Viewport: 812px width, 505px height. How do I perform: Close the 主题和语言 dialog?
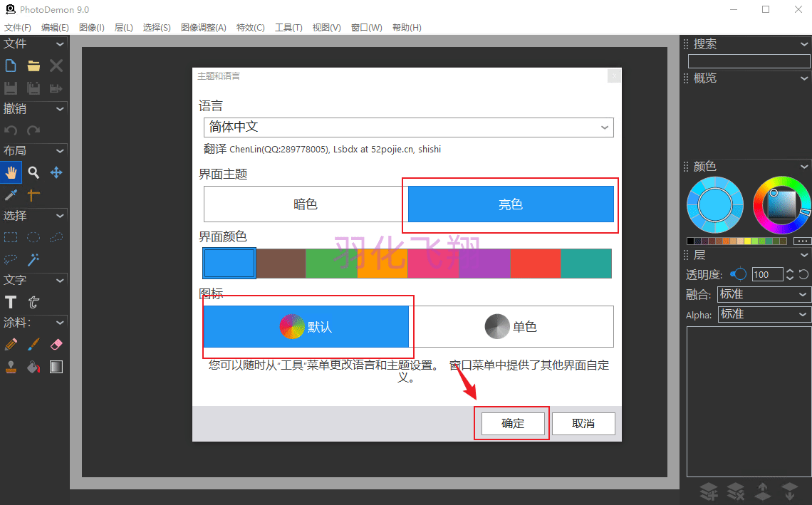tap(614, 76)
